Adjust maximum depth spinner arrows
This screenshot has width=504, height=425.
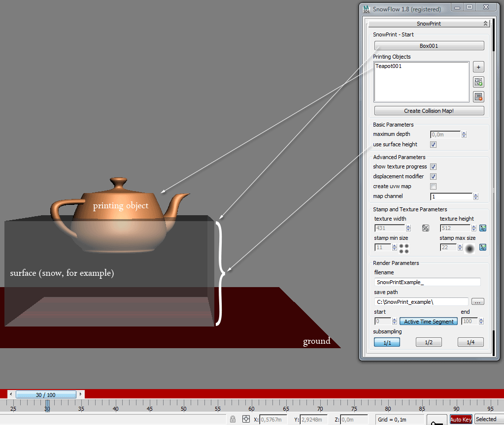(x=464, y=134)
